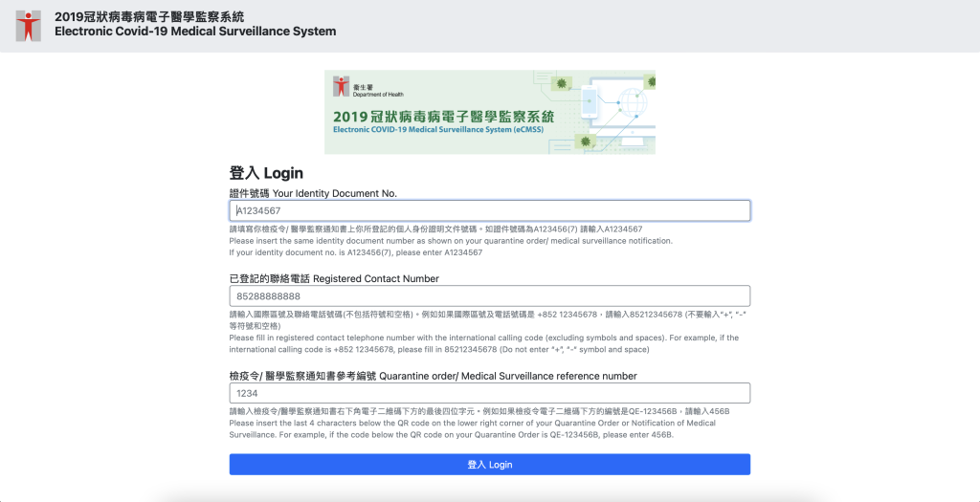
Task: Click the red figure logo in the header
Action: 30,25
